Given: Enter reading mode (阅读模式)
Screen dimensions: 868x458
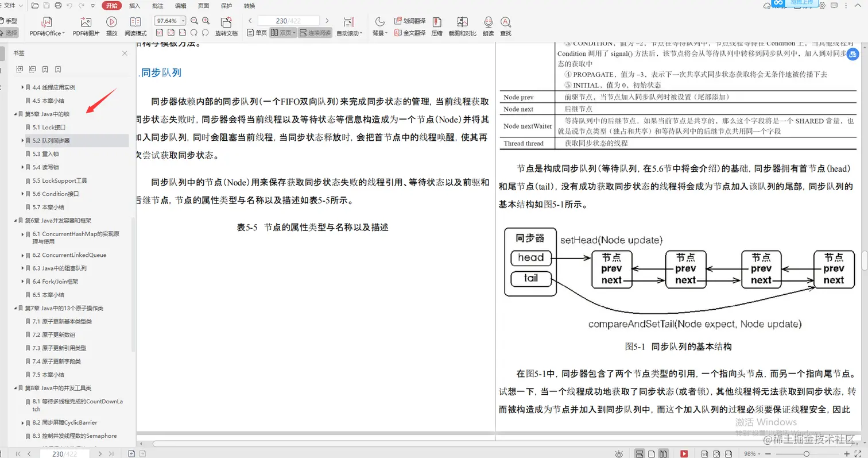Looking at the screenshot, I should coord(136,26).
